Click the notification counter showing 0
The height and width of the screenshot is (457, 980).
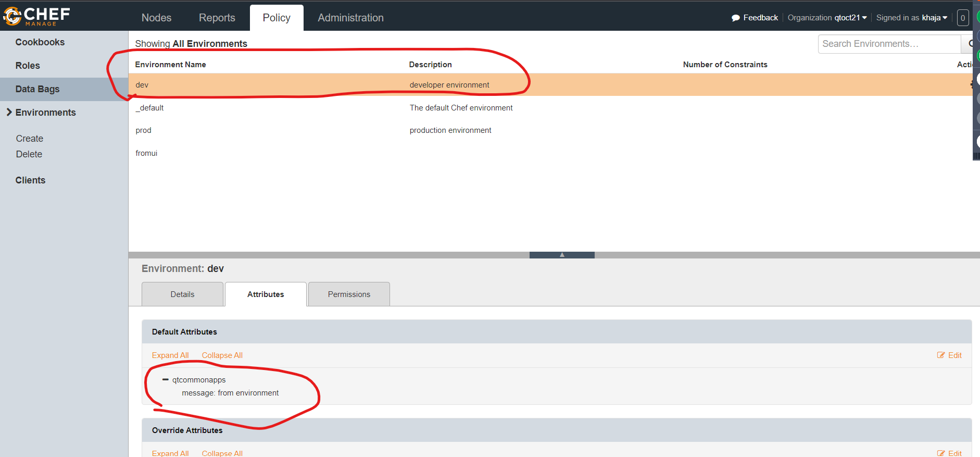[x=963, y=18]
